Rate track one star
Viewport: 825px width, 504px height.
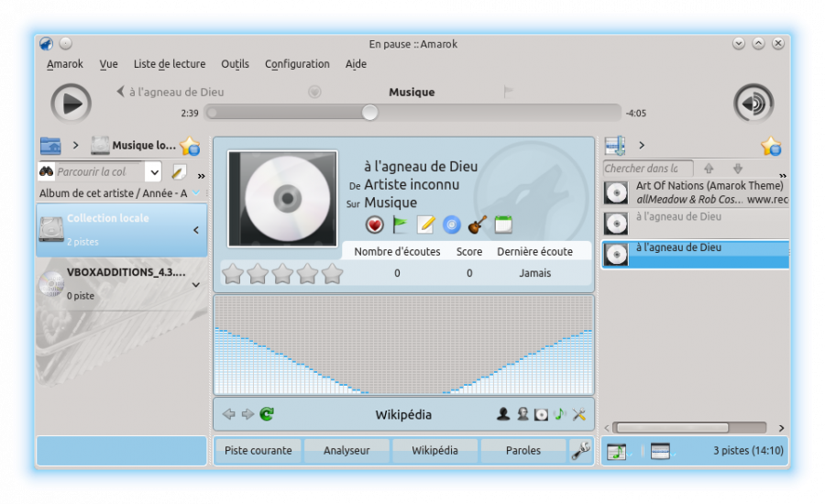(x=233, y=274)
